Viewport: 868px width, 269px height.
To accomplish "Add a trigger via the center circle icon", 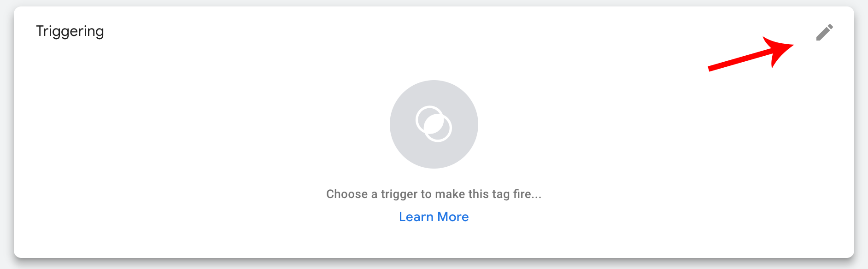I will pos(434,124).
